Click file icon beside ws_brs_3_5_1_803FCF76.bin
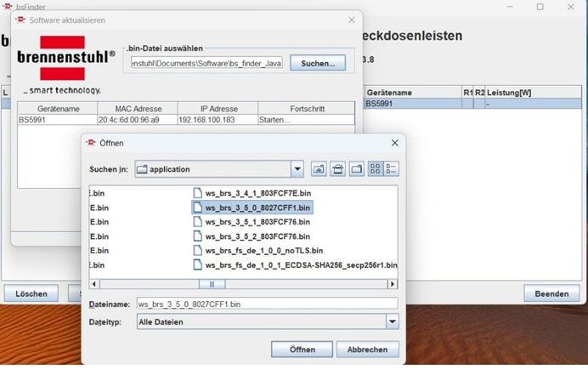This screenshot has height=381, width=588. pyautogui.click(x=198, y=222)
